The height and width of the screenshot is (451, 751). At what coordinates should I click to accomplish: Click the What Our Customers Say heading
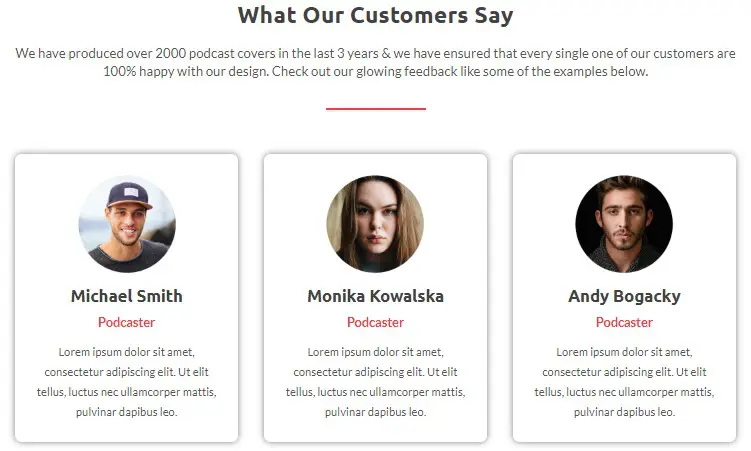coord(375,15)
